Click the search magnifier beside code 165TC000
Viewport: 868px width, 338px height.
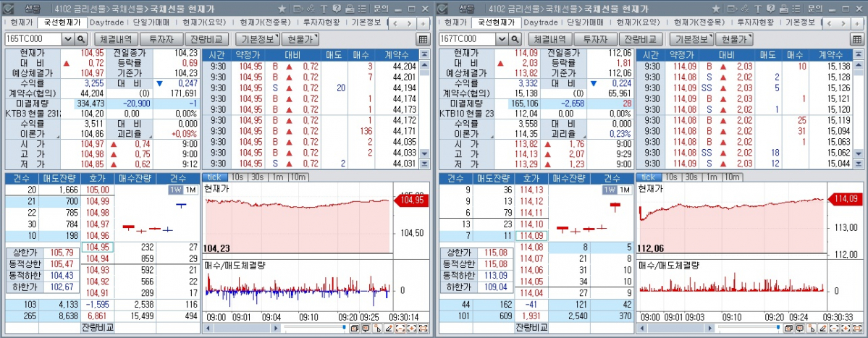[81, 39]
